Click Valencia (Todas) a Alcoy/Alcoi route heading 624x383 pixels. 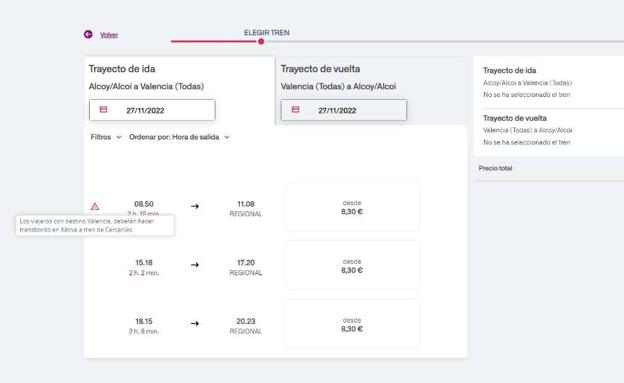(338, 86)
